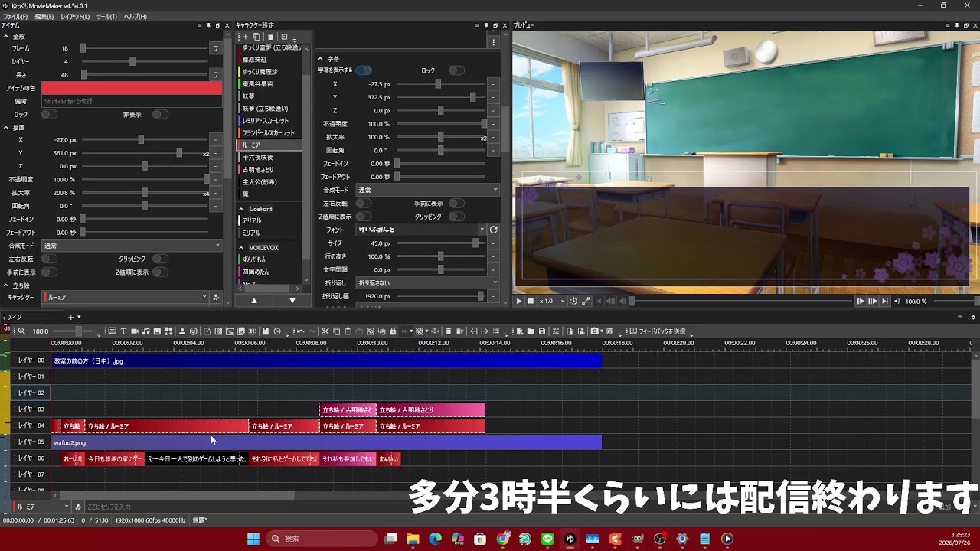
Task: Open subtitle 合成モード dropdown
Action: tap(428, 190)
